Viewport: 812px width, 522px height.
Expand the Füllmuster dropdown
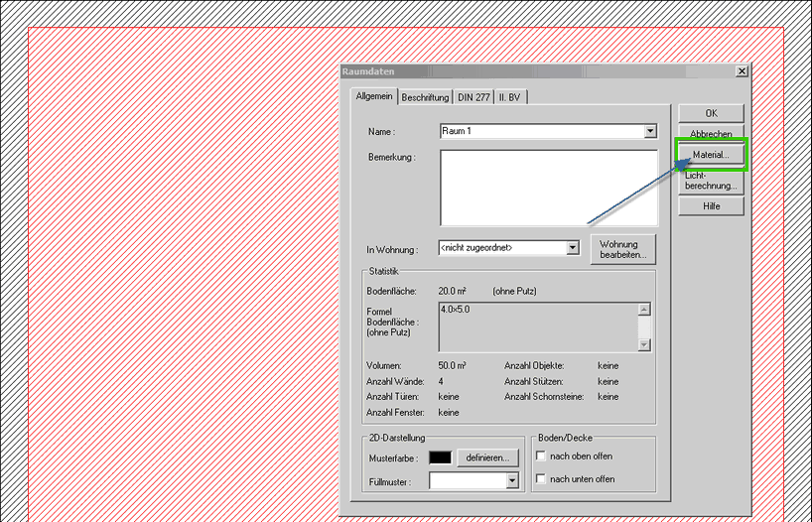click(x=512, y=480)
